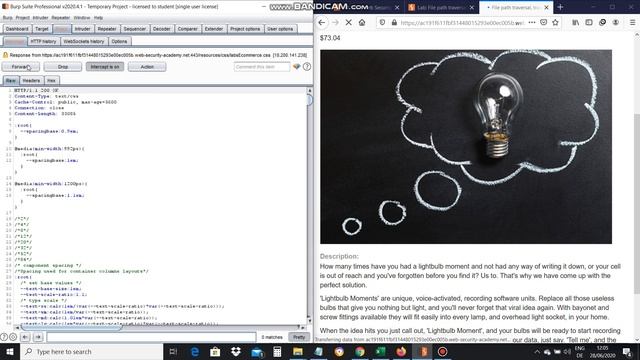Open the Intruder menu in menu bar
Screen dimensions: 640x360
40,18
